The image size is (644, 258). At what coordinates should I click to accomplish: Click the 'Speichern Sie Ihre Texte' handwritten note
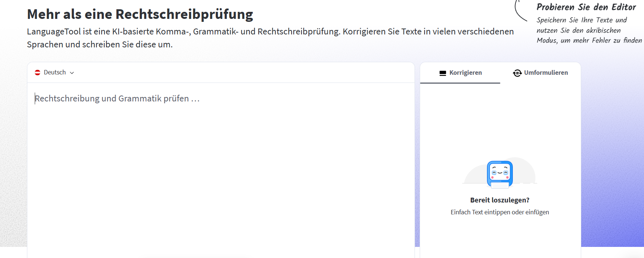coord(589,30)
